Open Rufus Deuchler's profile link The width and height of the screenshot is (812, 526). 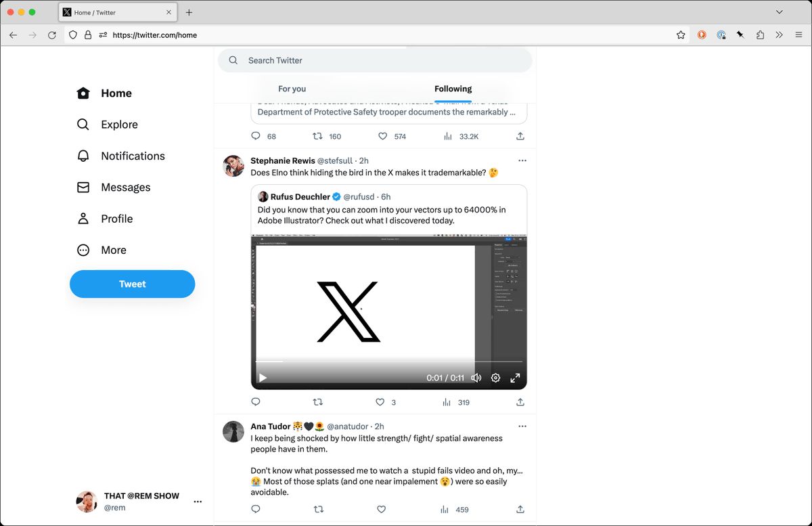301,197
